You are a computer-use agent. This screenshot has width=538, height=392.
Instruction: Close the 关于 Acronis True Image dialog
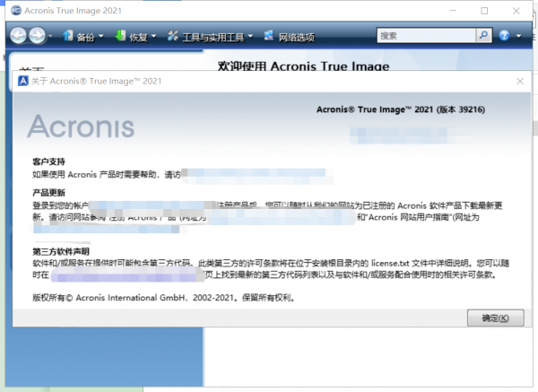(520, 81)
